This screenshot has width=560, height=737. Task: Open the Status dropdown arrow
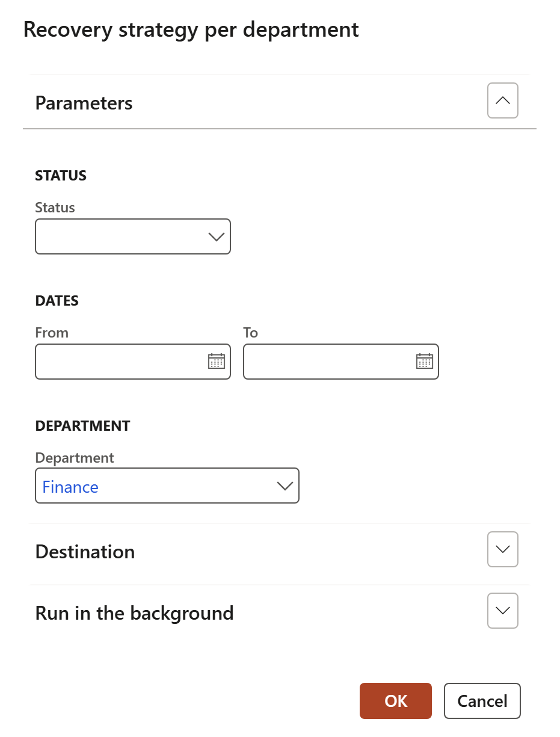(x=216, y=237)
